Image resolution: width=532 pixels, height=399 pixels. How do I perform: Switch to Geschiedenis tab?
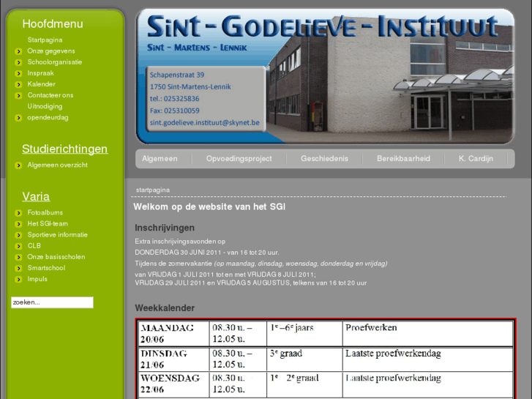[x=324, y=159]
